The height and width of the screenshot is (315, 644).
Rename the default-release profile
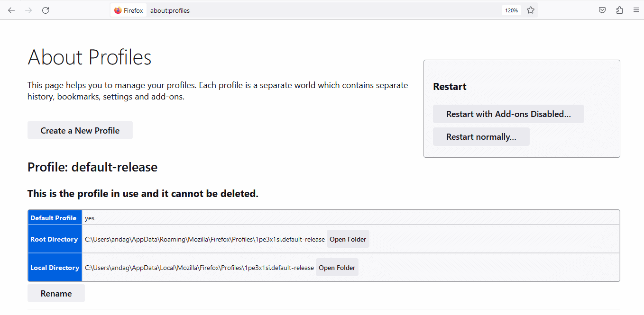(x=55, y=293)
